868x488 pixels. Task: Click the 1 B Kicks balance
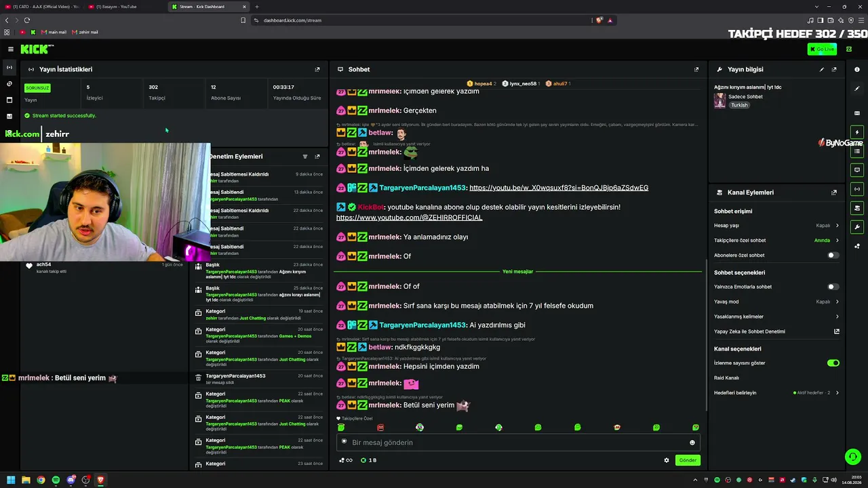point(369,460)
